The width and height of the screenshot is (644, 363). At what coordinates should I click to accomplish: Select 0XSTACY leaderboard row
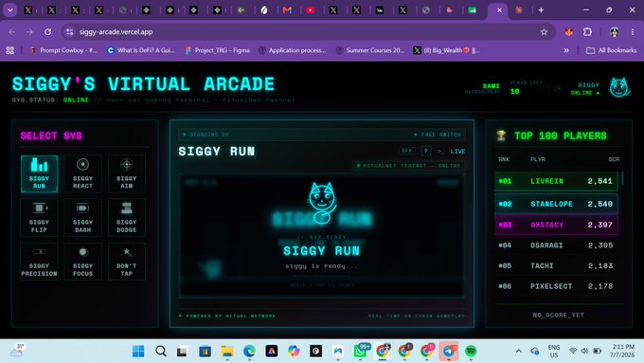[x=556, y=225]
